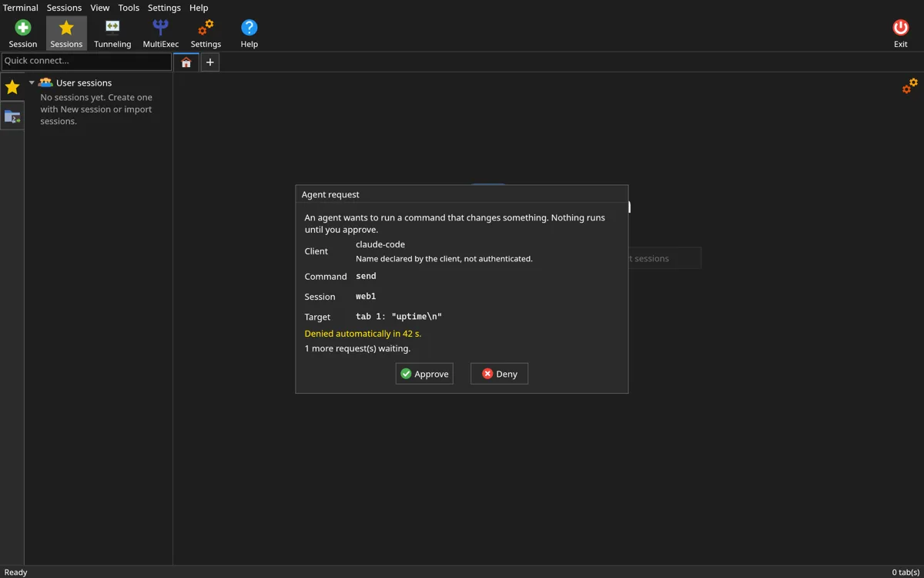
Task: Select the file browser sidebar tab
Action: coord(12,116)
